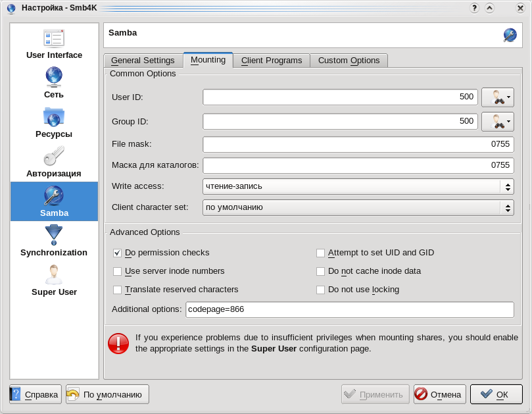Click the Additional options input field
Image resolution: width=532 pixels, height=414 pixels.
(x=350, y=310)
